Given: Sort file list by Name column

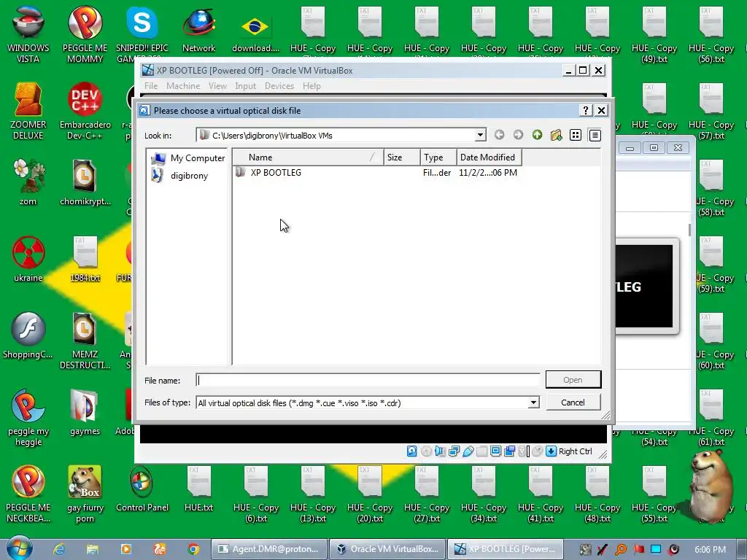Looking at the screenshot, I should click(x=309, y=157).
